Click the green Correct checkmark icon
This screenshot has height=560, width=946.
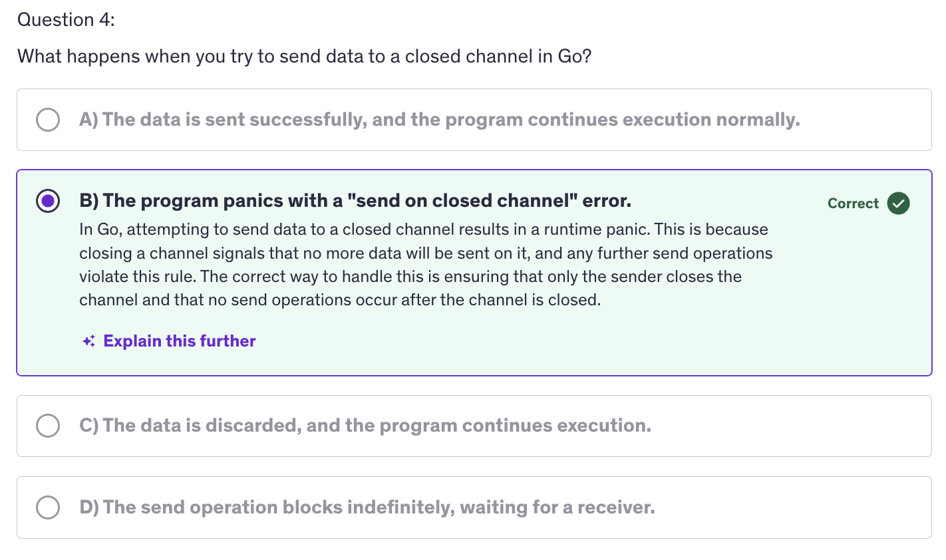[x=898, y=204]
